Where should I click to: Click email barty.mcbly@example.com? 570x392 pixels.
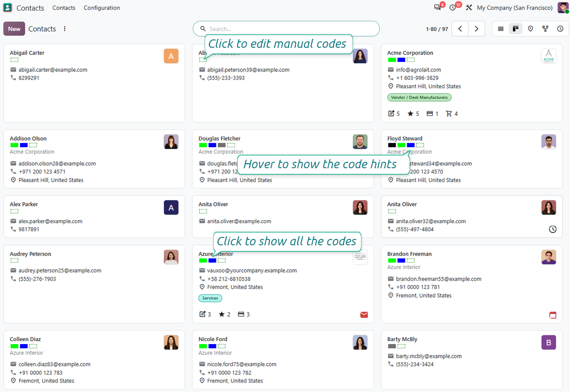pyautogui.click(x=429, y=356)
